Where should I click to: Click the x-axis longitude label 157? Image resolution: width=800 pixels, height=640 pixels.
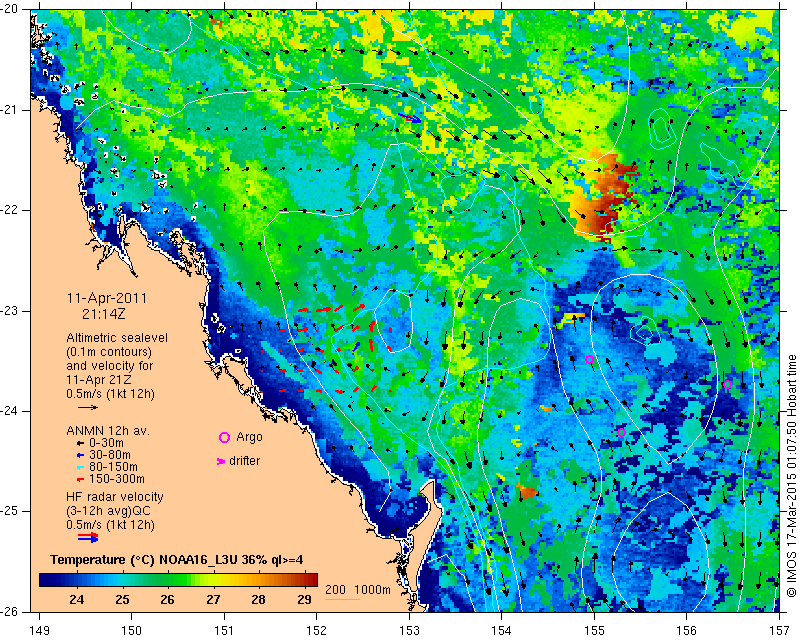780,631
